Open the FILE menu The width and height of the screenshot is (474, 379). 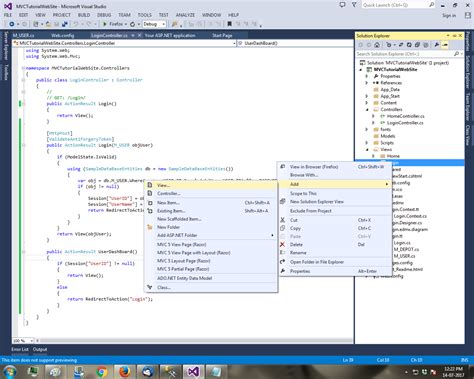[x=8, y=15]
